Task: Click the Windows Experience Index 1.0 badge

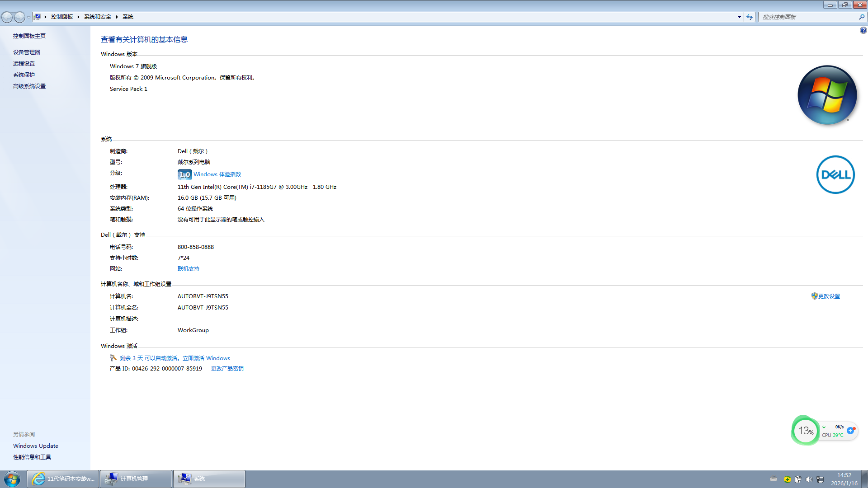Action: pos(184,174)
